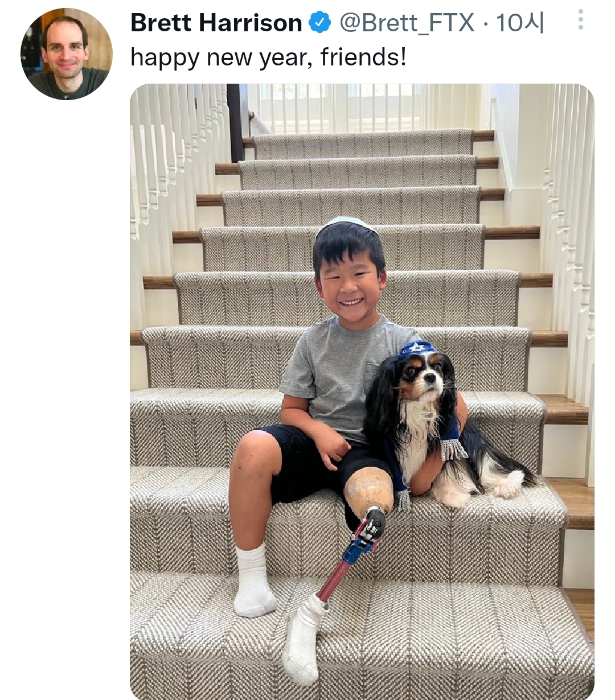This screenshot has width=615, height=700.
Task: Click the Brett Harrison display name
Action: click(x=216, y=23)
